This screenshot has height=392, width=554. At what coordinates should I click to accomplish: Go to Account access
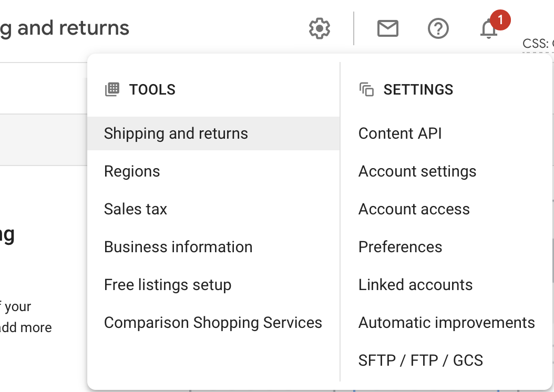[x=414, y=209]
